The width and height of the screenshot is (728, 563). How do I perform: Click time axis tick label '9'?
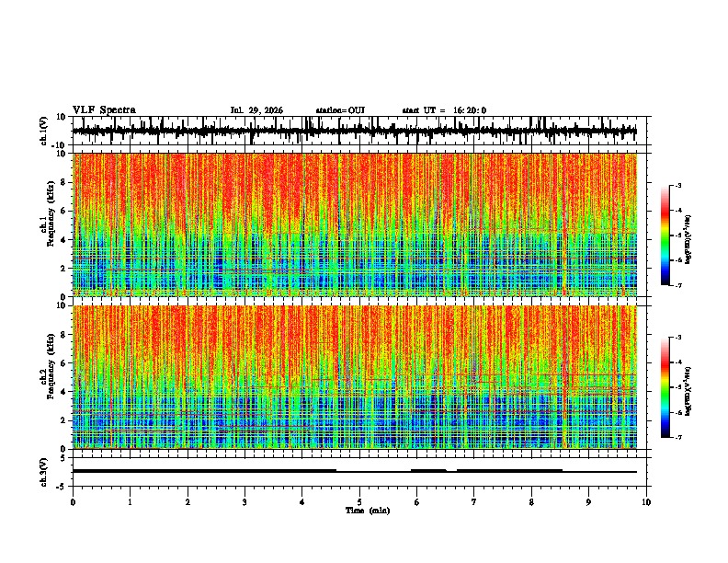coord(588,502)
